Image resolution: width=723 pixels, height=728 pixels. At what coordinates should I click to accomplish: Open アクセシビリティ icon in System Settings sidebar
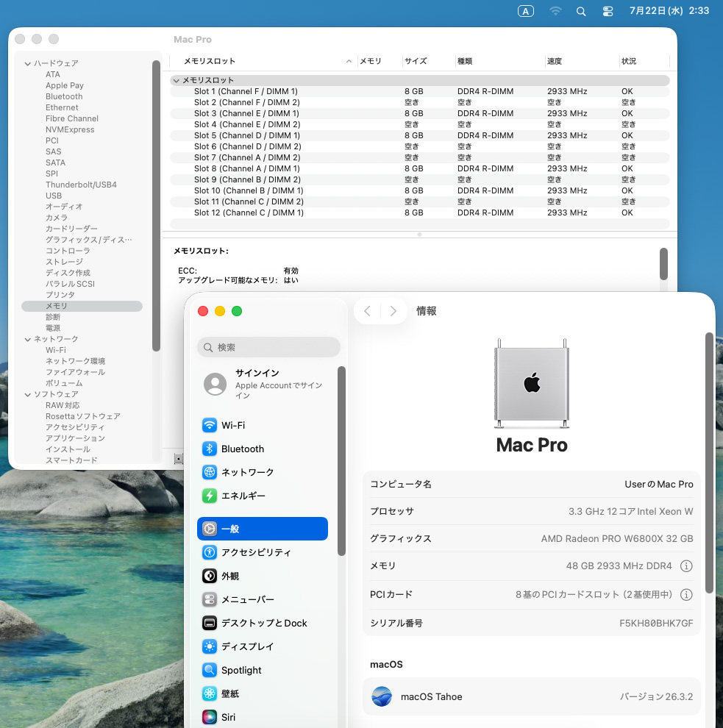point(210,552)
